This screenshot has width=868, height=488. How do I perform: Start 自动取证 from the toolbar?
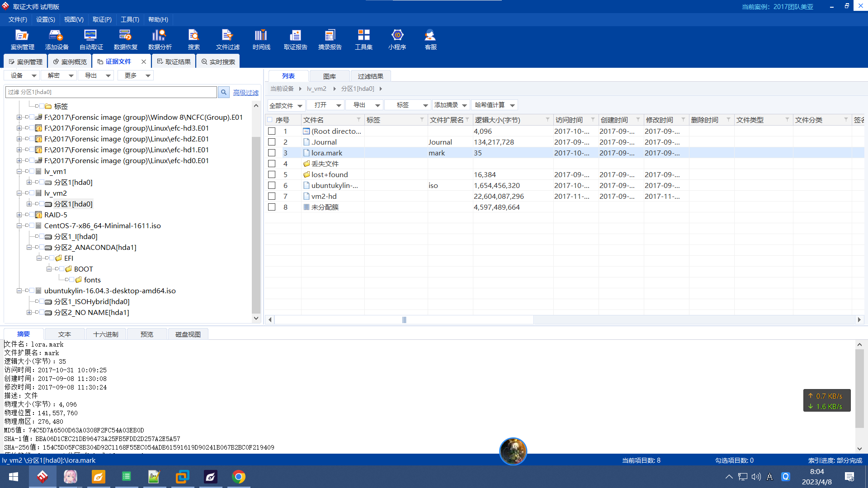point(91,39)
